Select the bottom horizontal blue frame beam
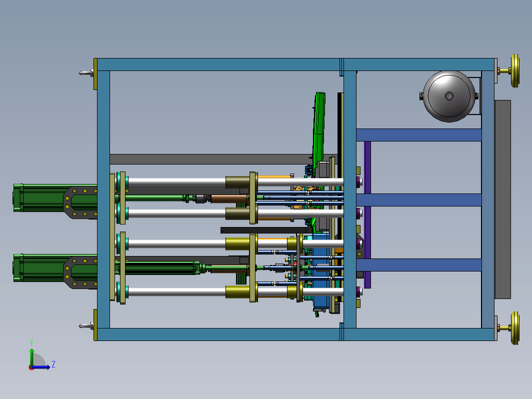Screen dimensions: 532x399 295,334
